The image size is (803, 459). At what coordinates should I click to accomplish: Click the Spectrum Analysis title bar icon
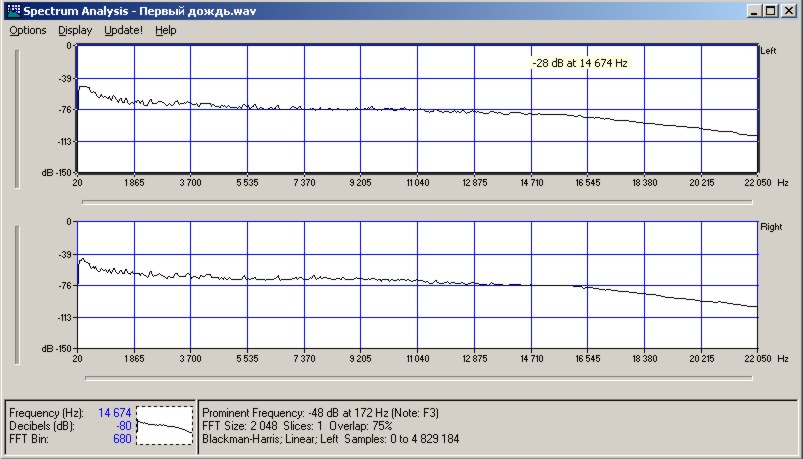pos(13,10)
